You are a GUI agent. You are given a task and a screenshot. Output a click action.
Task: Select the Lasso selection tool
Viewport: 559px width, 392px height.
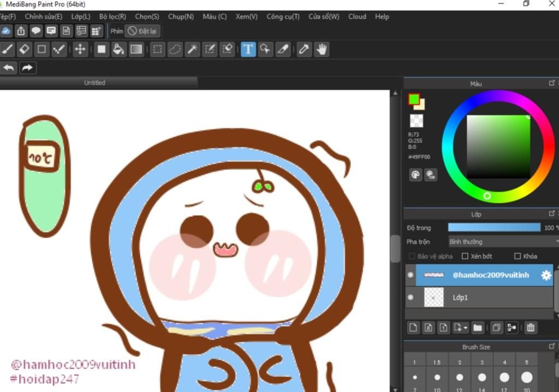coord(175,49)
